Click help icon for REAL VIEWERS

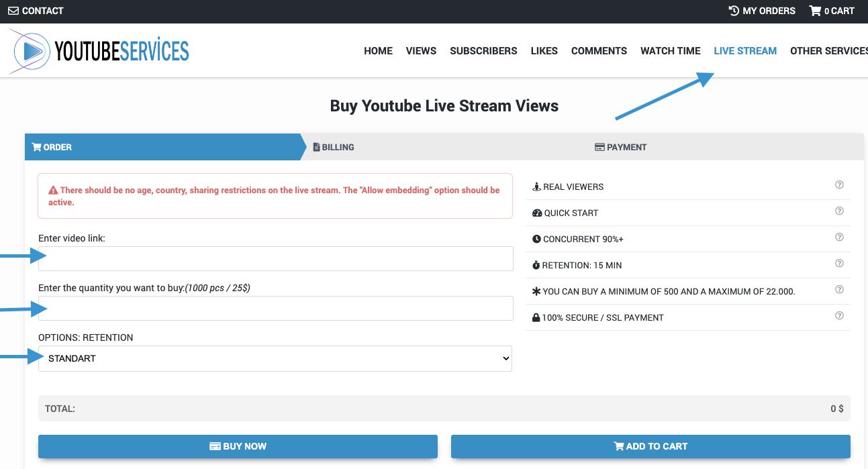click(x=839, y=185)
